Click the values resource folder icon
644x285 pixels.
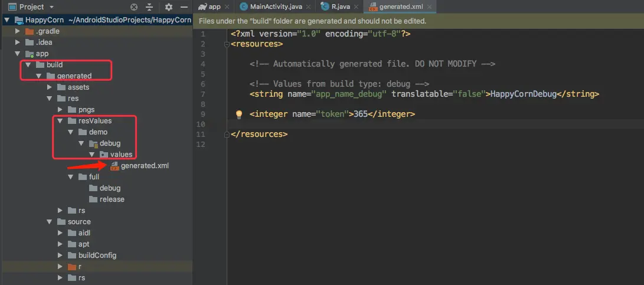coord(104,155)
